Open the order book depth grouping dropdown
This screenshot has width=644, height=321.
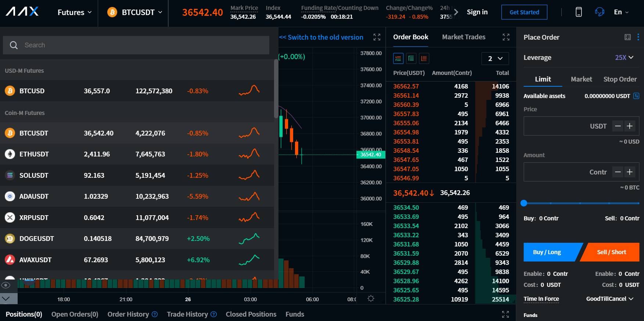click(495, 58)
